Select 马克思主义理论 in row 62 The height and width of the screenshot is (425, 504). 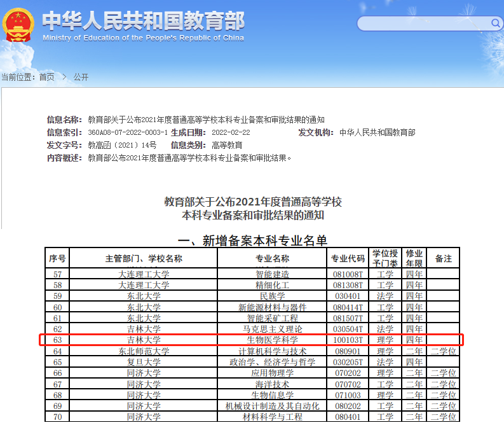272,329
